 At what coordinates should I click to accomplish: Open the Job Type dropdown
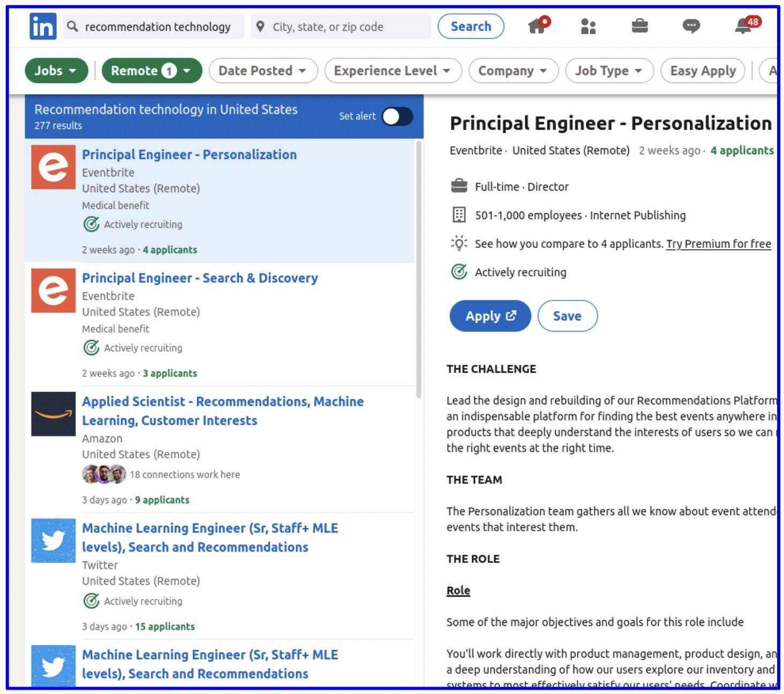[x=609, y=70]
